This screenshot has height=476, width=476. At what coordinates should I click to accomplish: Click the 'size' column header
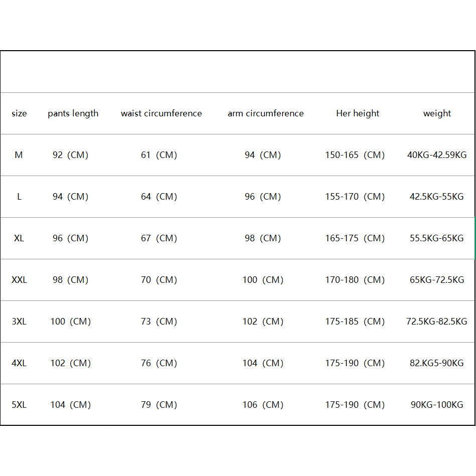coord(19,113)
